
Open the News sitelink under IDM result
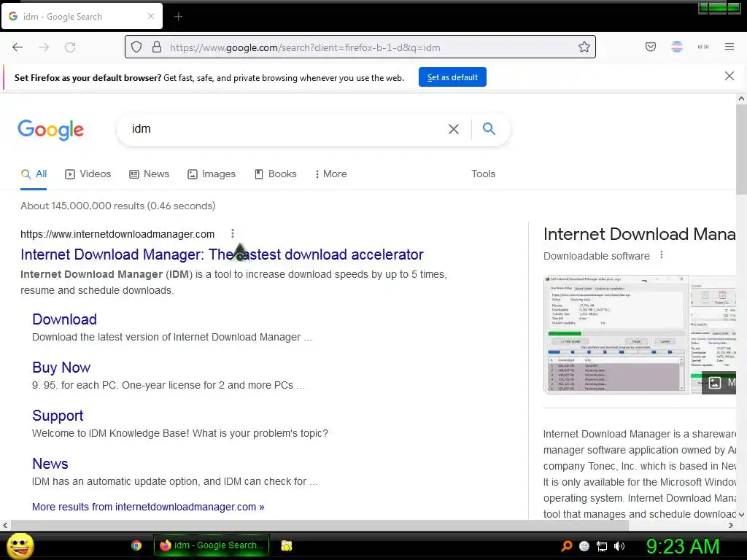[x=50, y=463]
